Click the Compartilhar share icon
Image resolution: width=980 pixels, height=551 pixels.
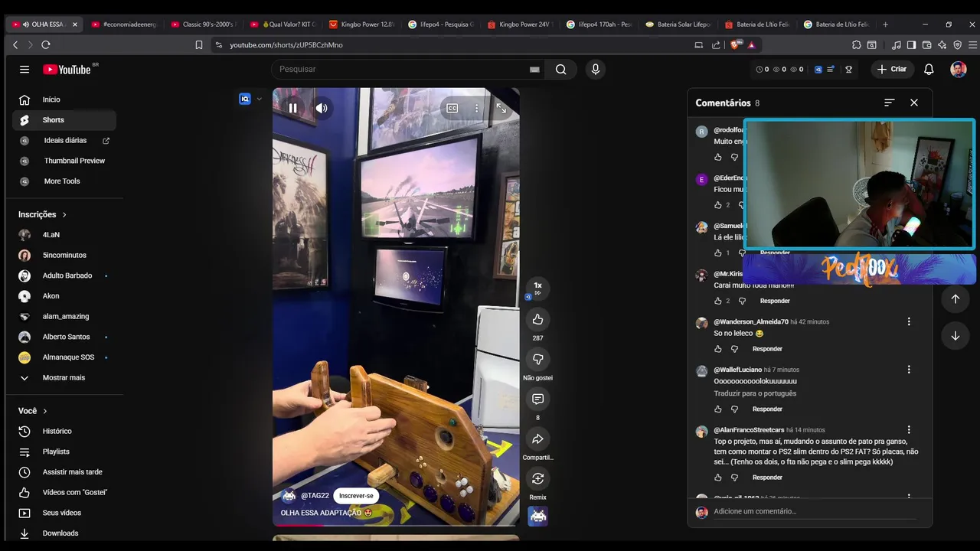[537, 439]
